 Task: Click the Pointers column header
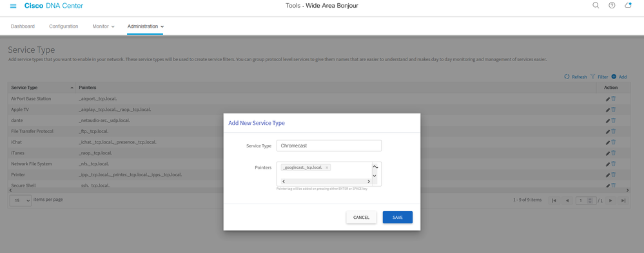pos(336,88)
